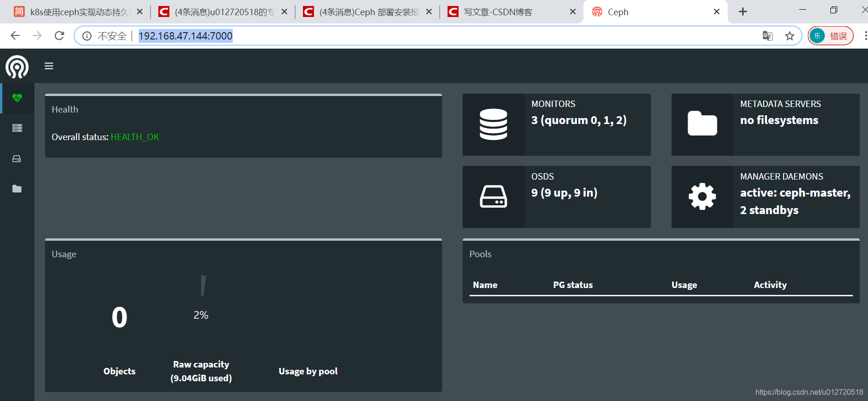Viewport: 868px width, 401px height.
Task: Close the Ceph dashboard tab
Action: point(717,12)
